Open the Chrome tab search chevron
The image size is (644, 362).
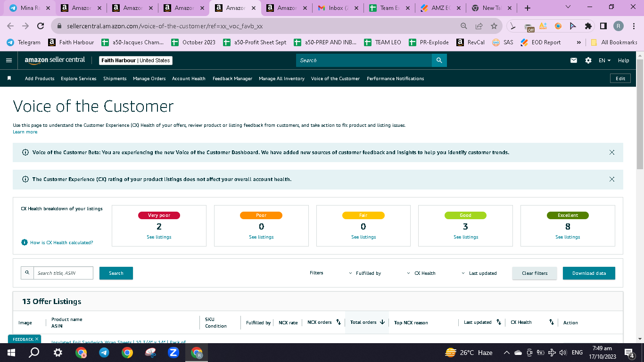point(568,8)
